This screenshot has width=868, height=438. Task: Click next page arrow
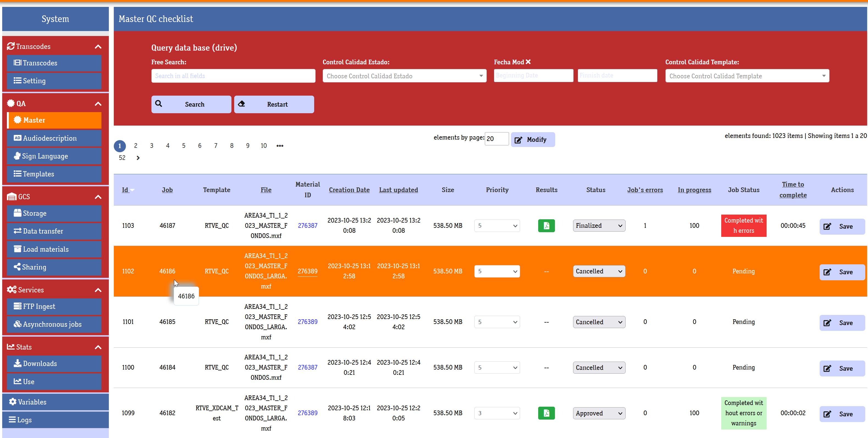pos(138,158)
